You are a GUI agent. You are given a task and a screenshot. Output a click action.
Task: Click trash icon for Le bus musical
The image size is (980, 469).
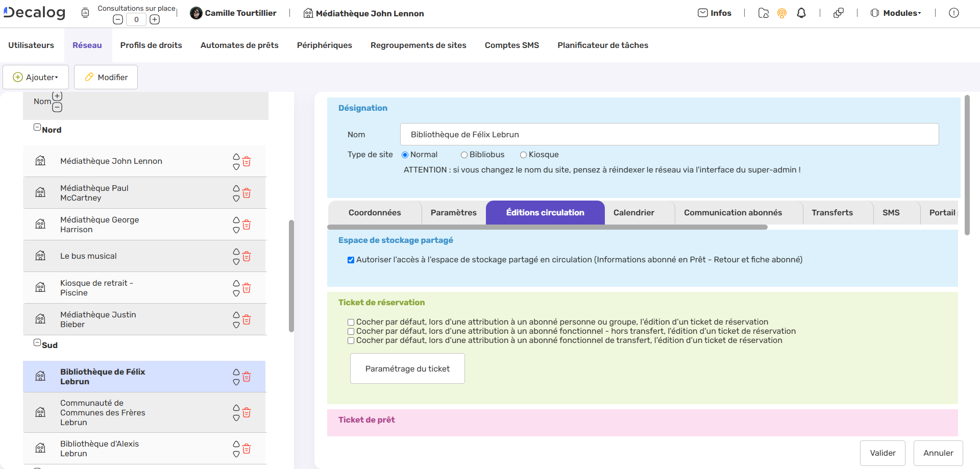[247, 257]
